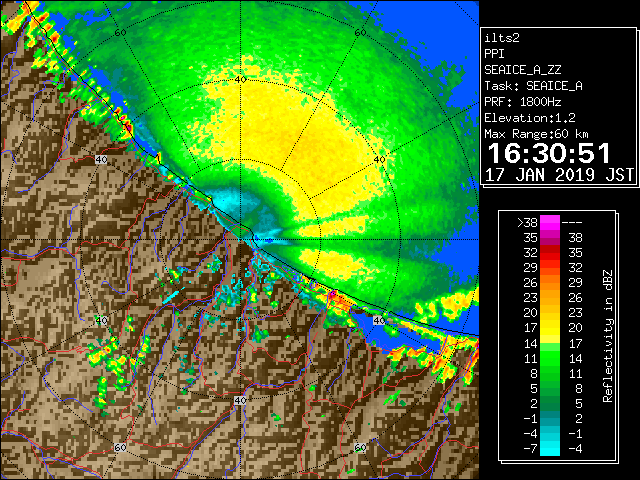
Task: Click the bright green 11 dBZ swatch
Action: click(x=550, y=358)
